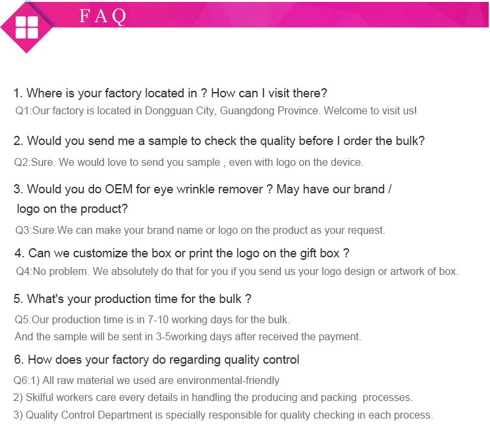Click the FAQ header title
The image size is (490, 448).
(103, 16)
